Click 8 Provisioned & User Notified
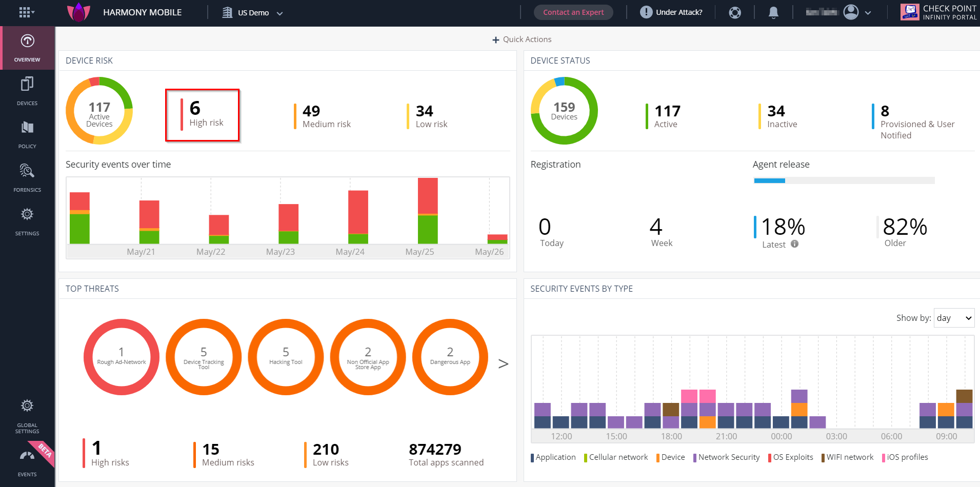 [913, 122]
